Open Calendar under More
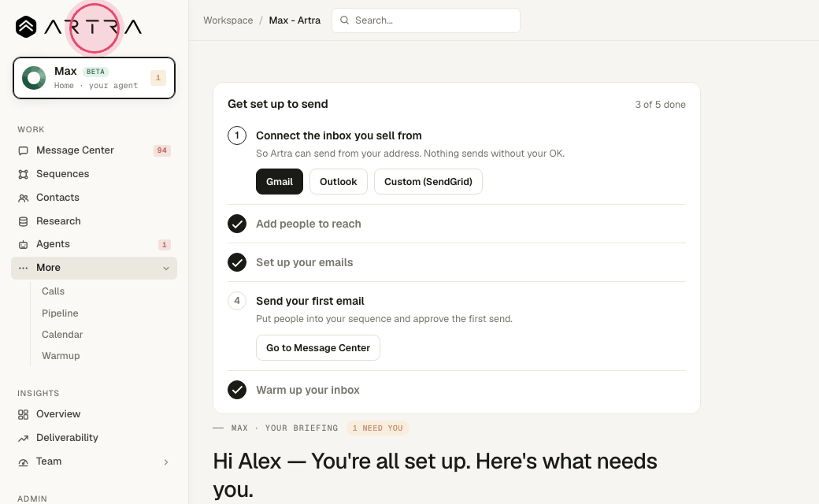The width and height of the screenshot is (819, 504). pos(62,335)
